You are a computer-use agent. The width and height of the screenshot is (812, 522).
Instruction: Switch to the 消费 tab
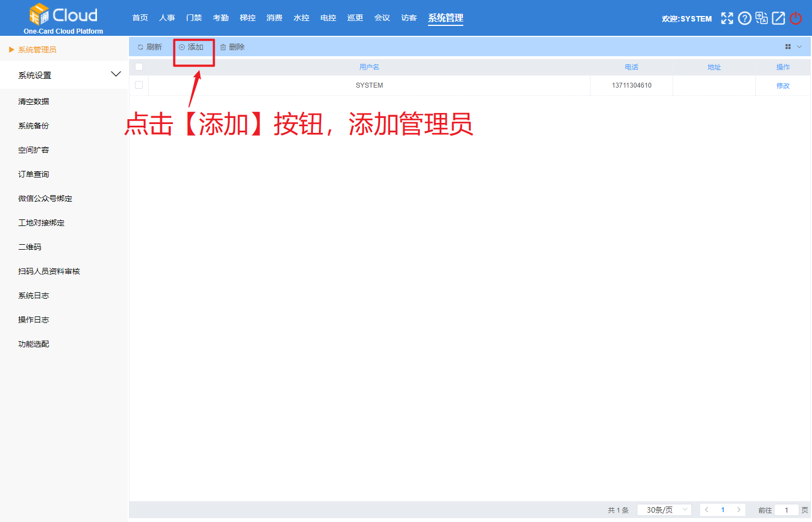tap(274, 17)
